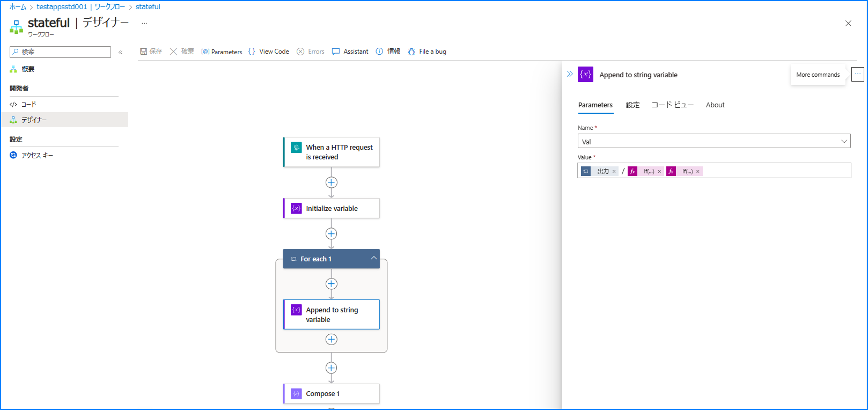Close the designer blade with the X
The height and width of the screenshot is (410, 868).
[848, 23]
